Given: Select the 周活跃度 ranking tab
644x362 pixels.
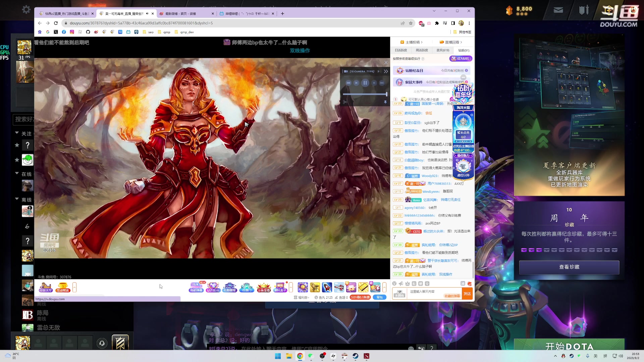Looking at the screenshot, I should coord(422,50).
